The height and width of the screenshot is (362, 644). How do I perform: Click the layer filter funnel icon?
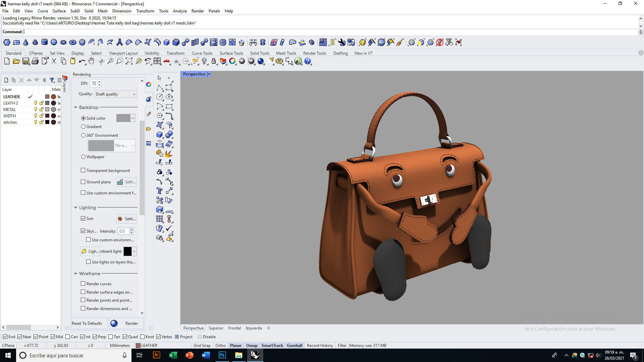pos(52,80)
